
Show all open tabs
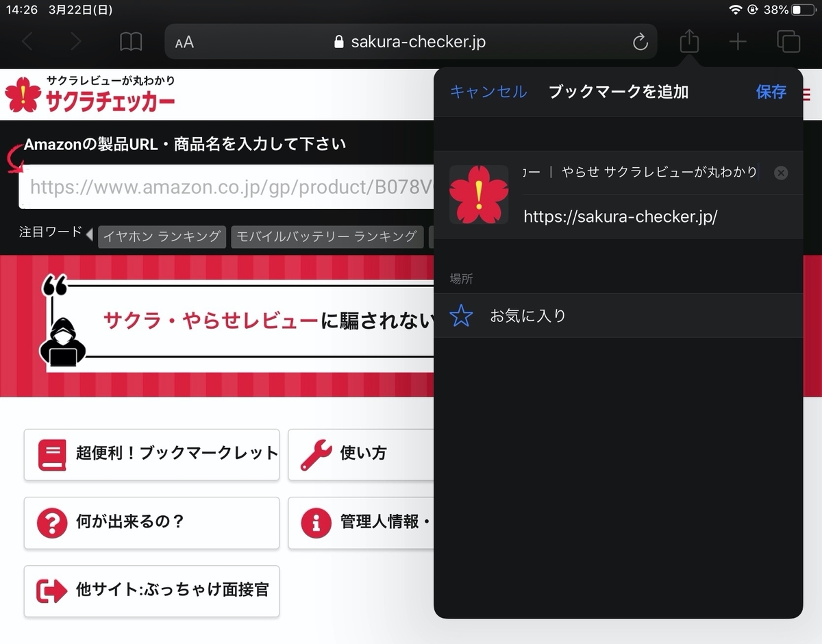pos(788,41)
